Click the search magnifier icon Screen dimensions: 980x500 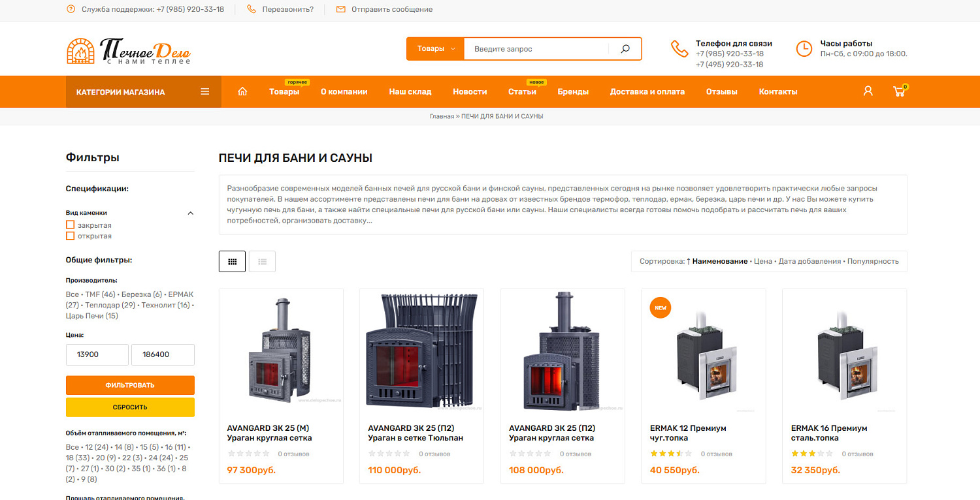[x=625, y=49]
